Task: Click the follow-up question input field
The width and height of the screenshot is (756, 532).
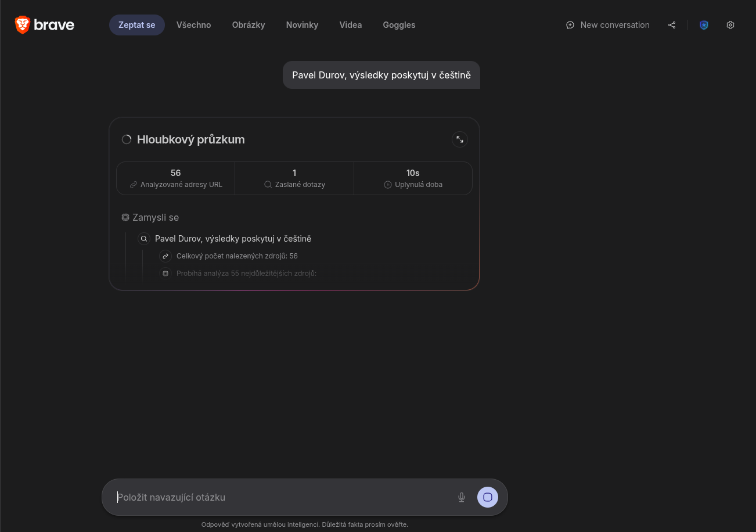Action: pos(279,497)
